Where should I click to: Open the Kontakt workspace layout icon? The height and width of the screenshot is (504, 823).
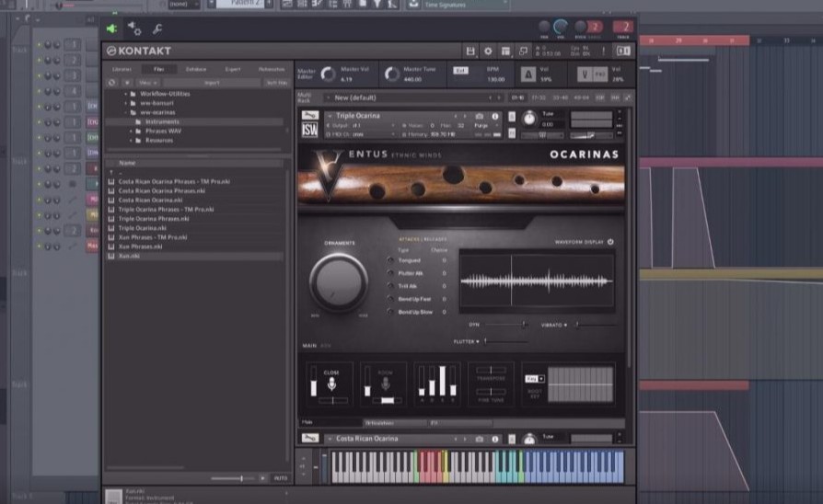[505, 51]
